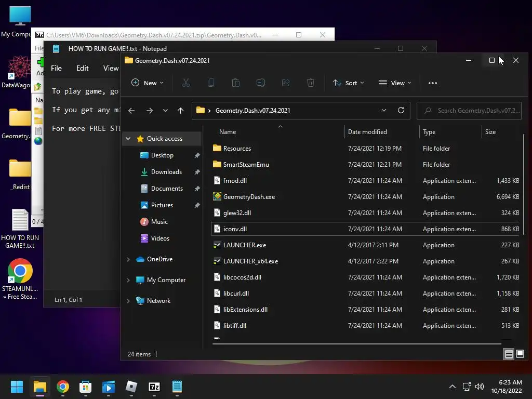Go to Videos in sidebar
Viewport: 532px width, 399px height.
[x=160, y=238]
